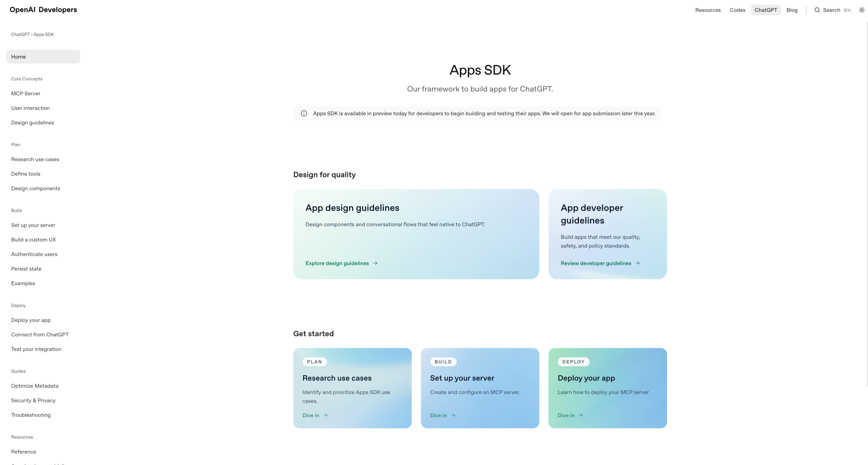868x465 pixels.
Task: Click the info icon in preview banner
Action: point(304,114)
